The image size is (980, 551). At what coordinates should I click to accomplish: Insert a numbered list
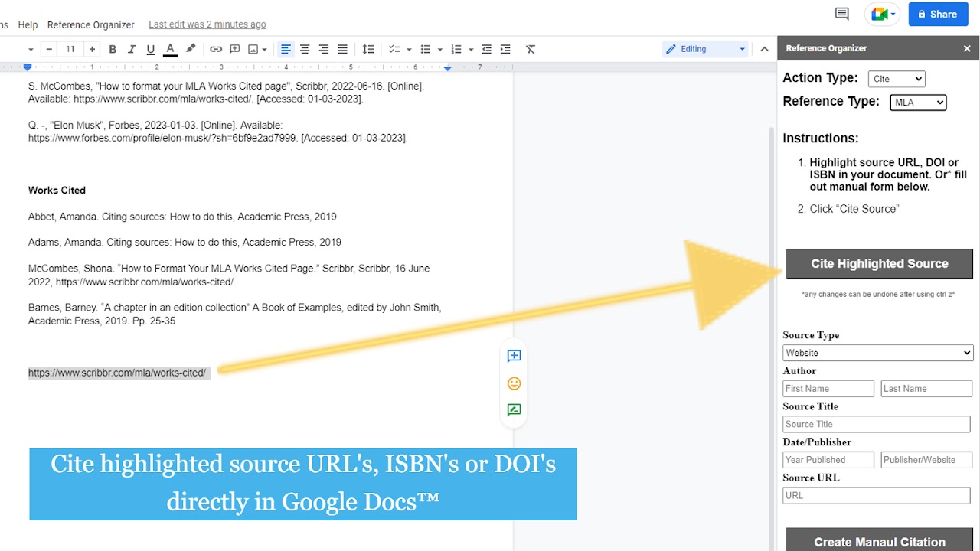click(x=456, y=49)
